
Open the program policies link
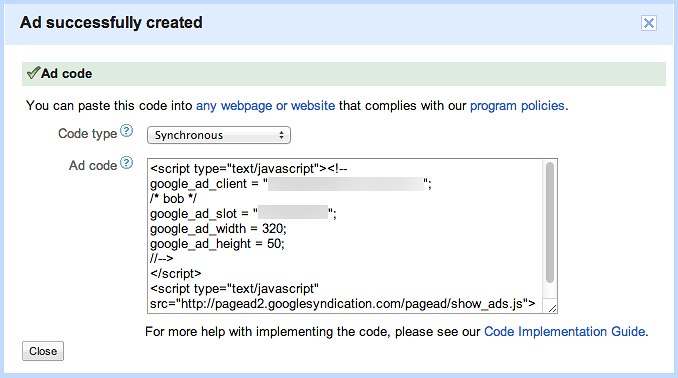(x=517, y=106)
